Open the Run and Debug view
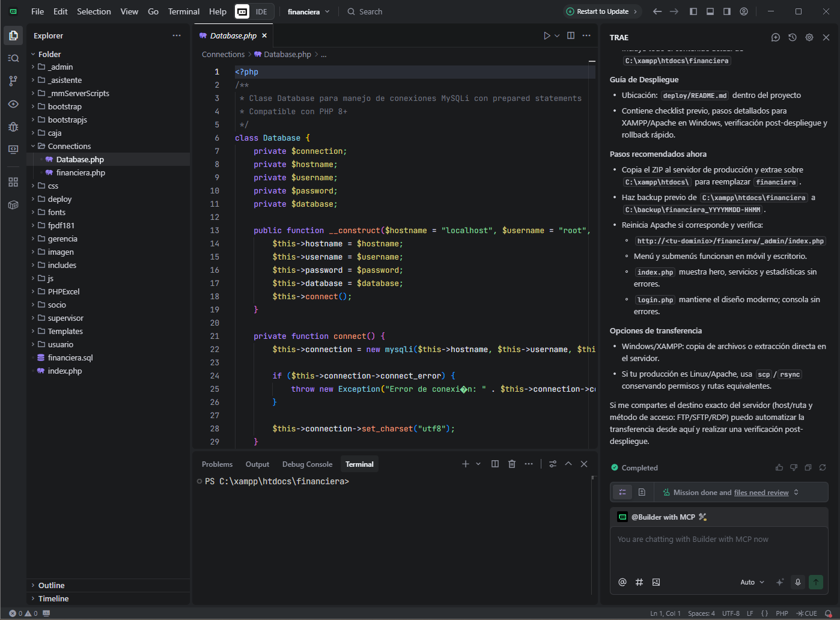The image size is (840, 620). [13, 127]
